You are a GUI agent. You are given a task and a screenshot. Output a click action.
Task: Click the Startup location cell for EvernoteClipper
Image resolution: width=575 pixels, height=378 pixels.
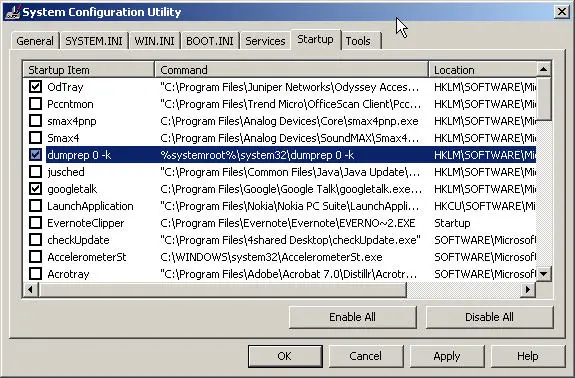[x=452, y=223]
